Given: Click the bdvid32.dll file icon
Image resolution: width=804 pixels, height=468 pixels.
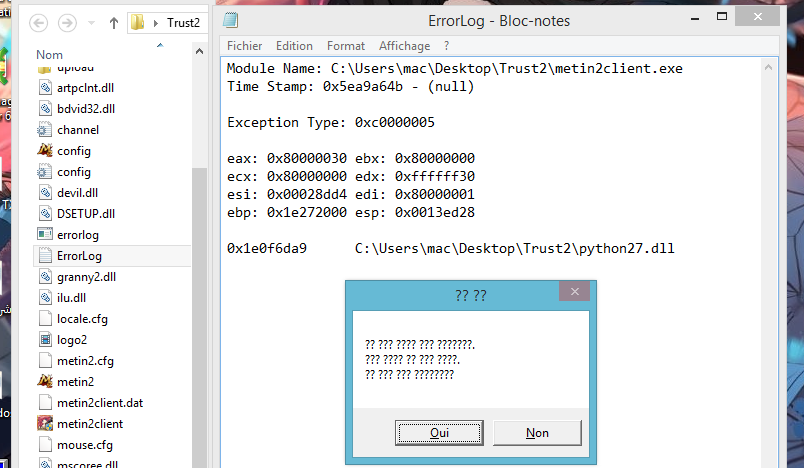Looking at the screenshot, I should point(45,109).
